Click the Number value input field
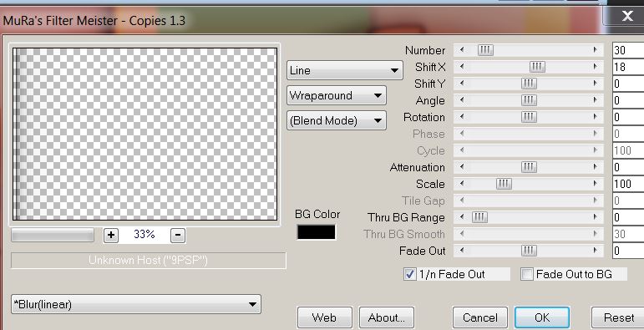 tap(628, 50)
